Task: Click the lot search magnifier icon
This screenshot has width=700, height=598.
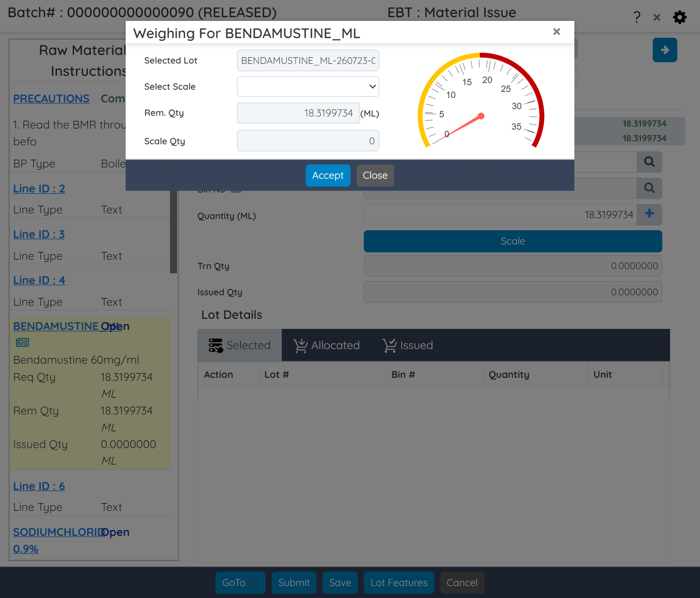Action: (650, 162)
